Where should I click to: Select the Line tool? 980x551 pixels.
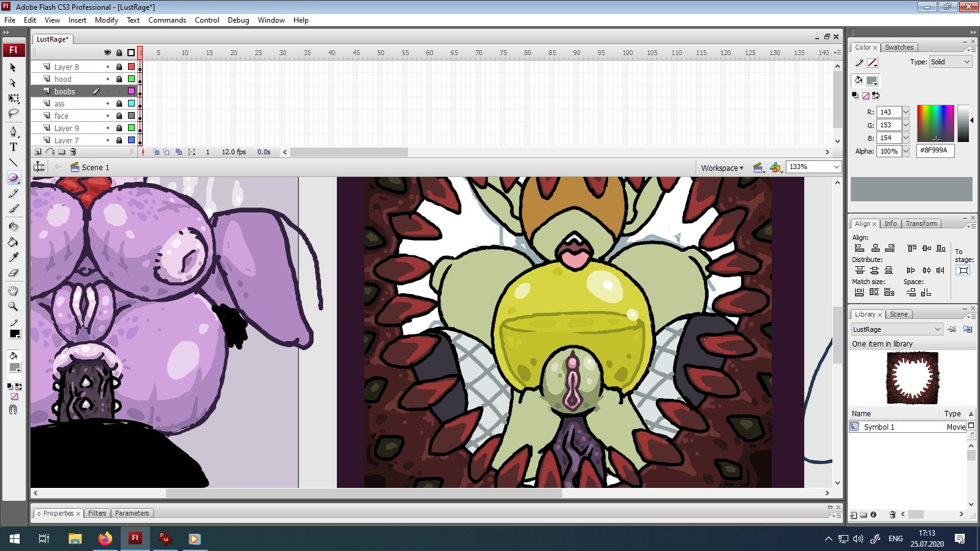point(13,162)
